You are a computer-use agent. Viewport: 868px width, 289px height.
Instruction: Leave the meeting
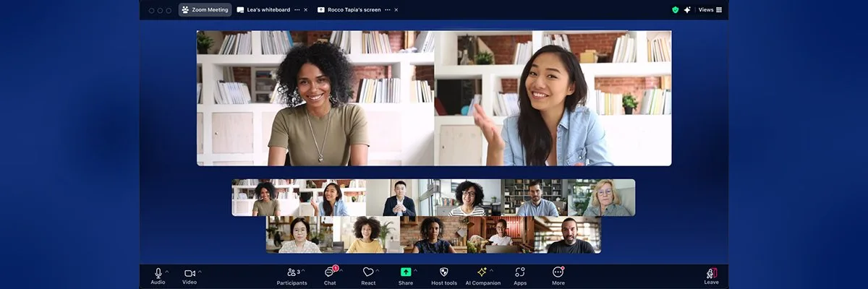tap(711, 274)
